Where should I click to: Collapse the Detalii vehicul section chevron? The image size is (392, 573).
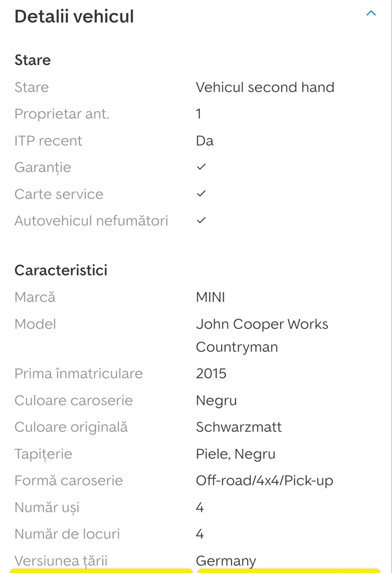click(x=371, y=14)
